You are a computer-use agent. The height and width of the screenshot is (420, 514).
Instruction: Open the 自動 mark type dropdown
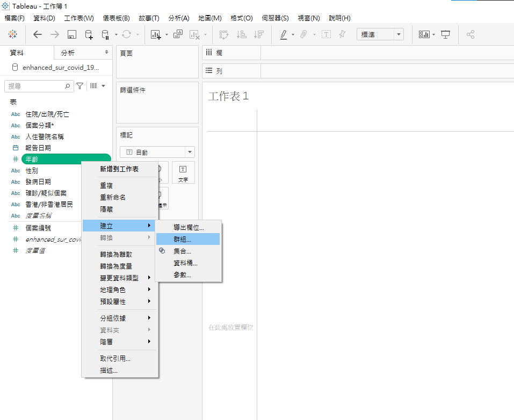157,153
